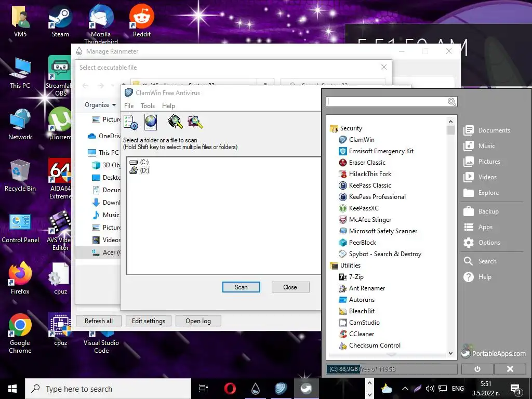Click the taskbar Type here to search box
Screen dimensions: 532x399
tap(108, 389)
